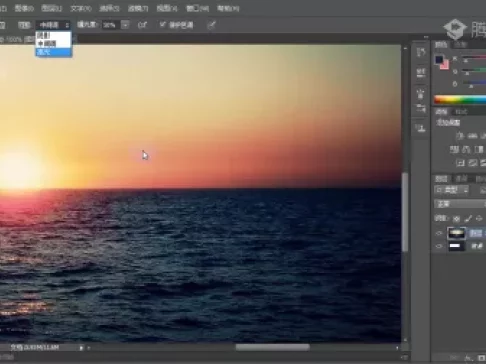Open the topmost icon in collapsed panel dock
486x364 pixels.
pyautogui.click(x=421, y=52)
